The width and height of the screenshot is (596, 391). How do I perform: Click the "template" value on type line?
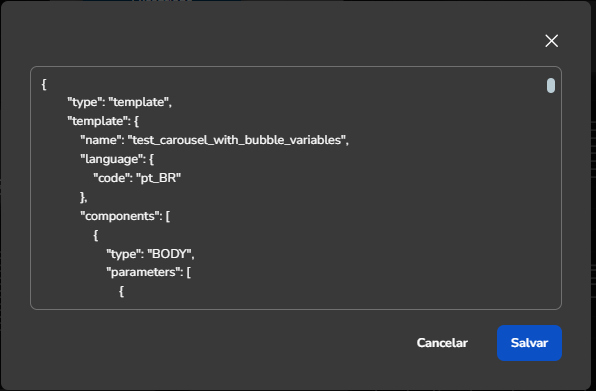pyautogui.click(x=139, y=102)
